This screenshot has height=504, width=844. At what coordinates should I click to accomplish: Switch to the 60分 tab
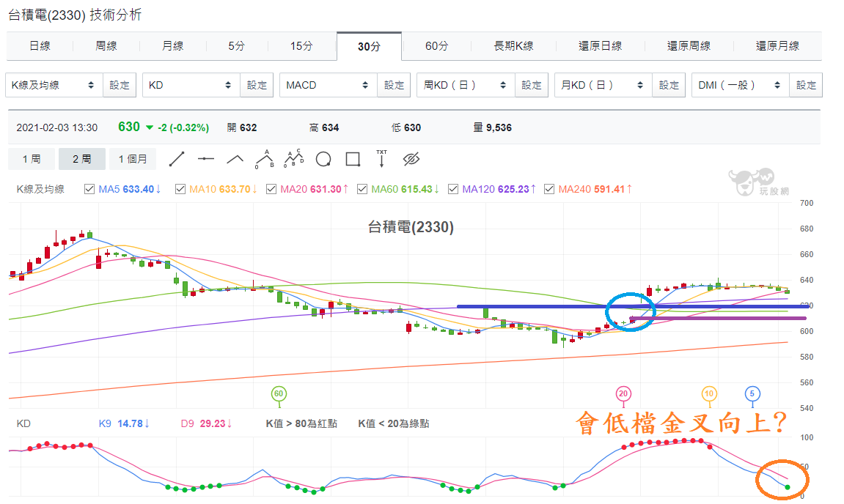coord(436,46)
